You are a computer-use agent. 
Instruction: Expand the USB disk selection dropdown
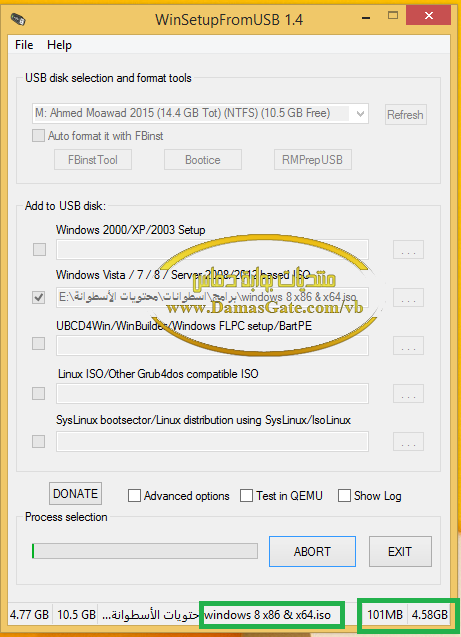[360, 114]
